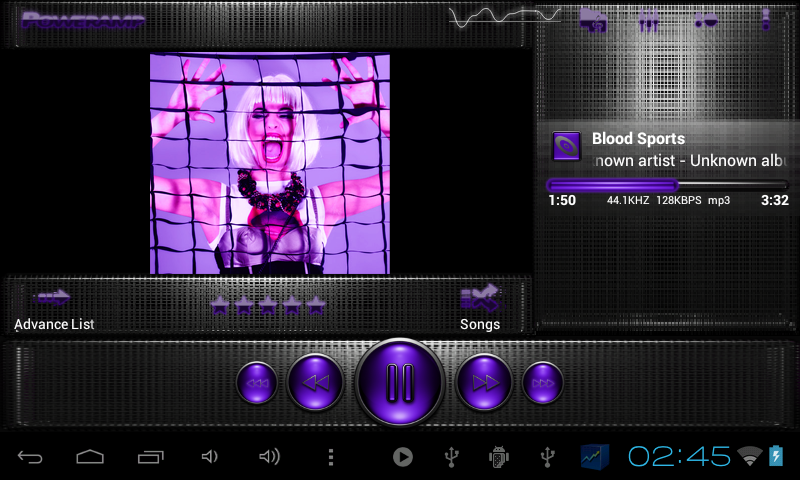
Task: Tap the album art image
Action: (270, 164)
